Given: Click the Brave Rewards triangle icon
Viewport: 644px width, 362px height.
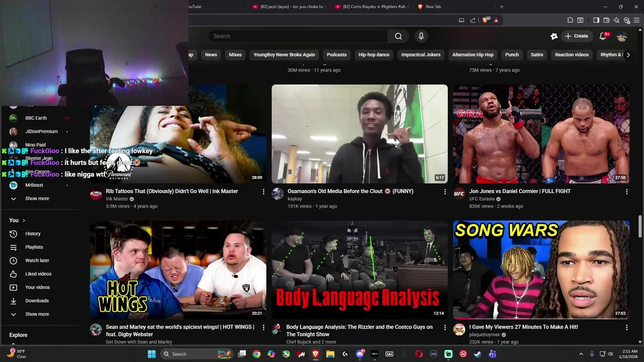Looking at the screenshot, I should 496,20.
